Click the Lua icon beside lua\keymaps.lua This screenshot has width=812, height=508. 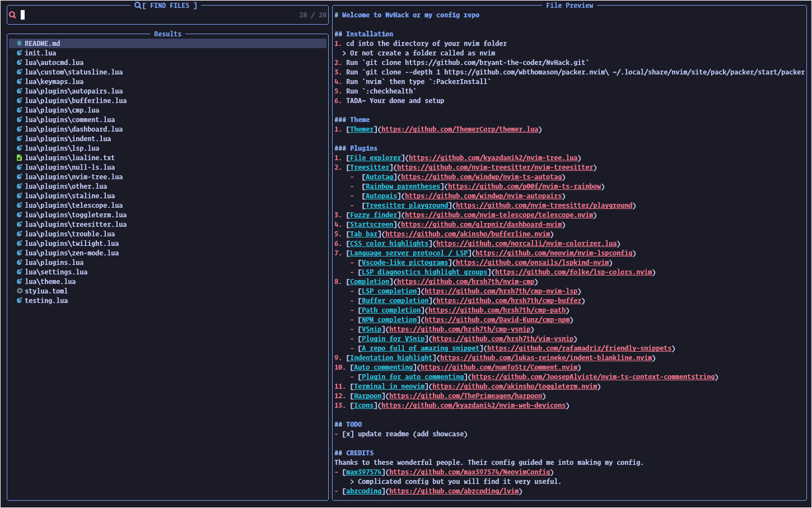19,81
